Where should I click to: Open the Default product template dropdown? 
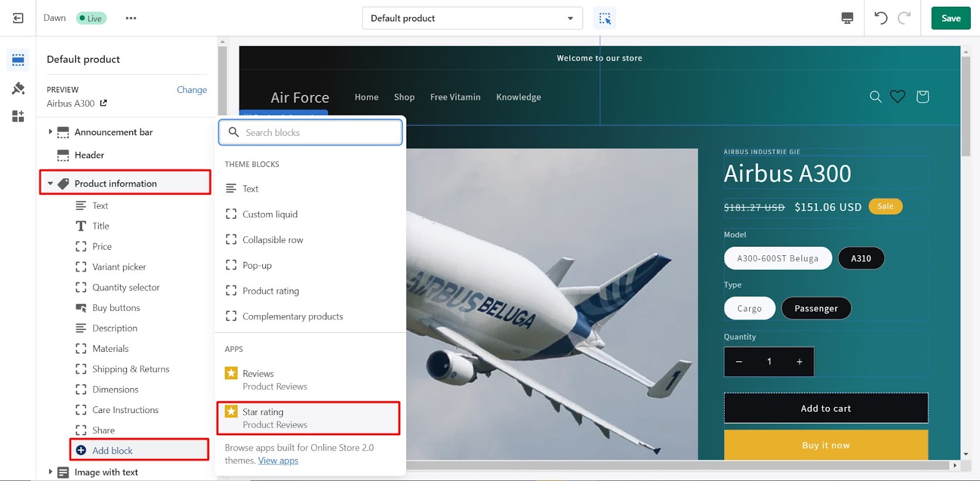point(472,18)
